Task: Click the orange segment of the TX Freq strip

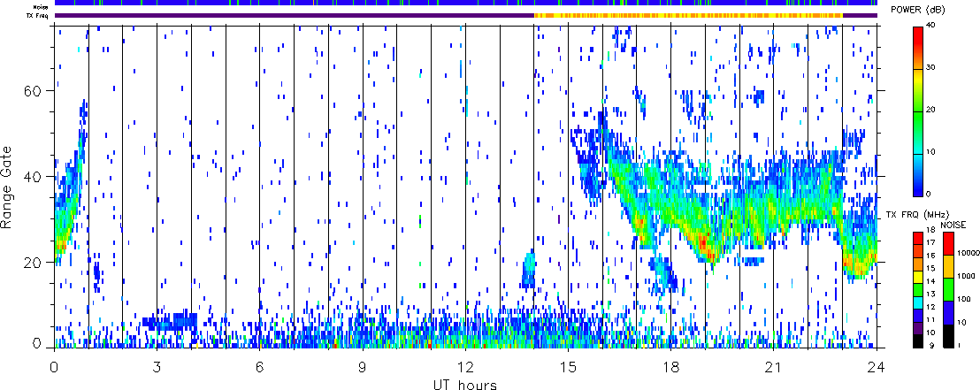Action: pyautogui.click(x=690, y=15)
